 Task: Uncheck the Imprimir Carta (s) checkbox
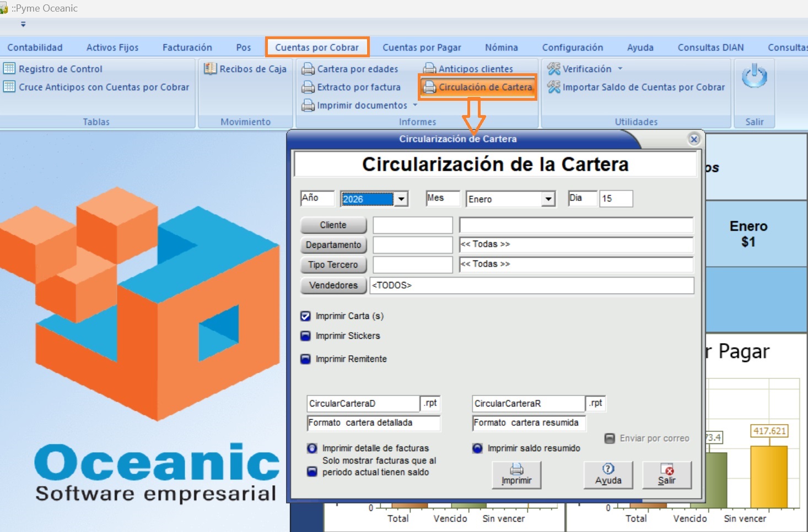[x=305, y=316]
